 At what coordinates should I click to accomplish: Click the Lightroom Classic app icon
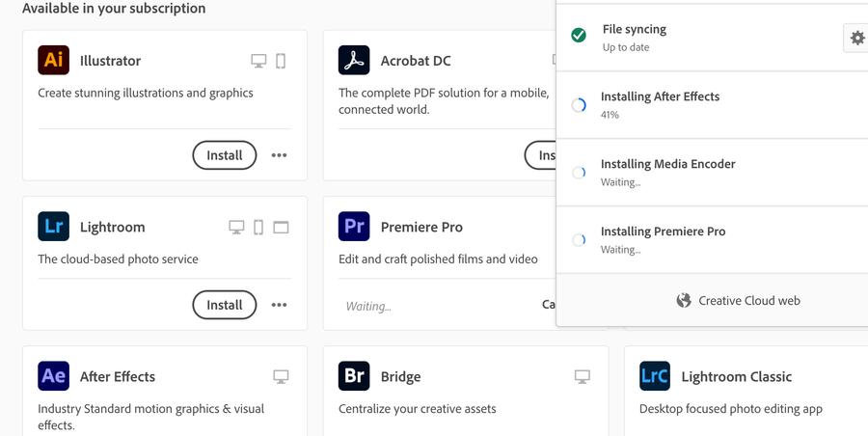(x=655, y=376)
